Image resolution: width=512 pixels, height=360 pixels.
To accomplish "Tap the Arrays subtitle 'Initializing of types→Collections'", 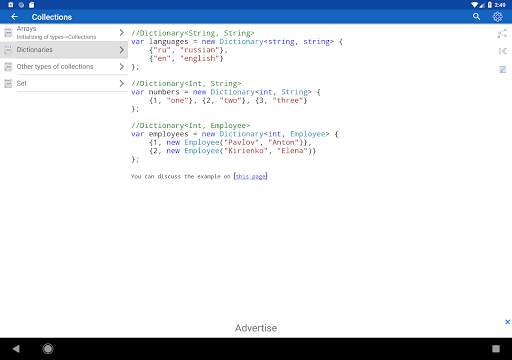I will (x=56, y=37).
